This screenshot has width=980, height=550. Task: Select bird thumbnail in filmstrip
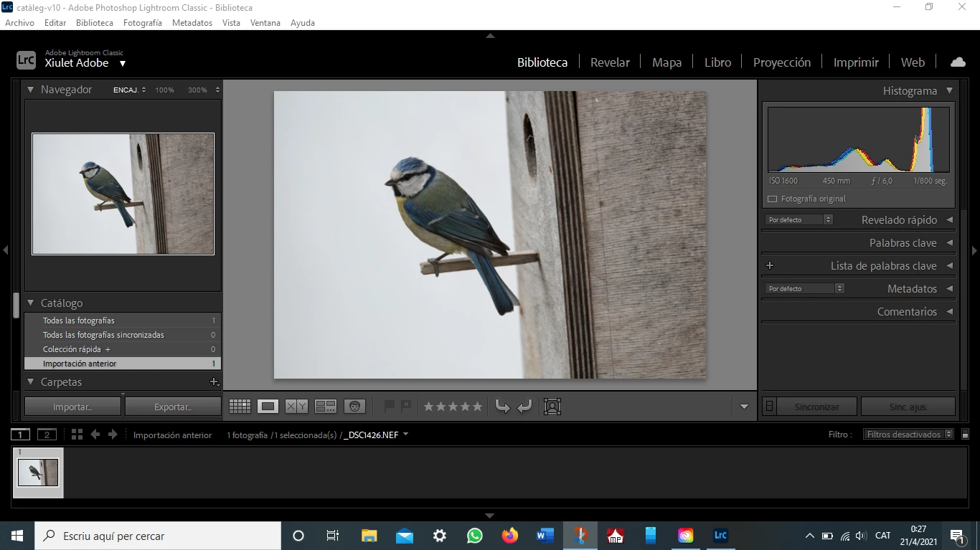(x=38, y=473)
